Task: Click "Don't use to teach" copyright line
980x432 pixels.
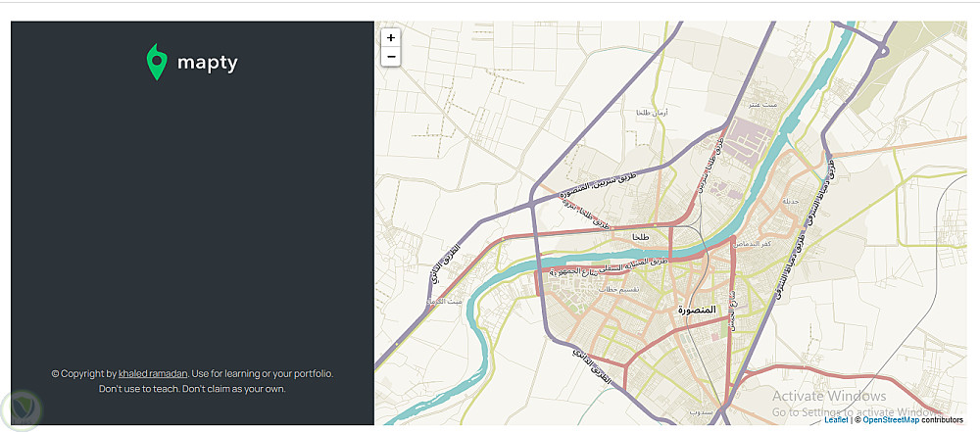Action: [x=192, y=389]
